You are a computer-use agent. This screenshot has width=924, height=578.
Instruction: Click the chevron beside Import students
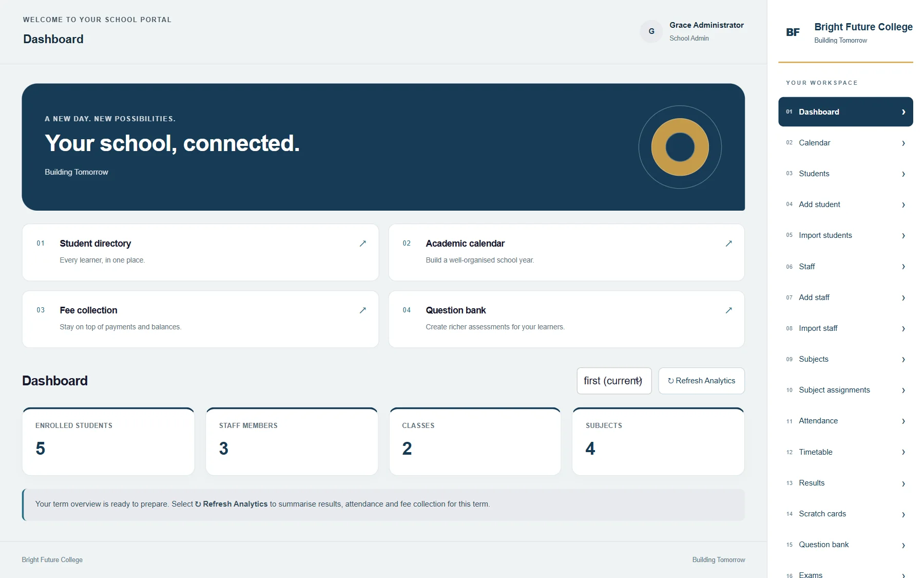coord(903,236)
